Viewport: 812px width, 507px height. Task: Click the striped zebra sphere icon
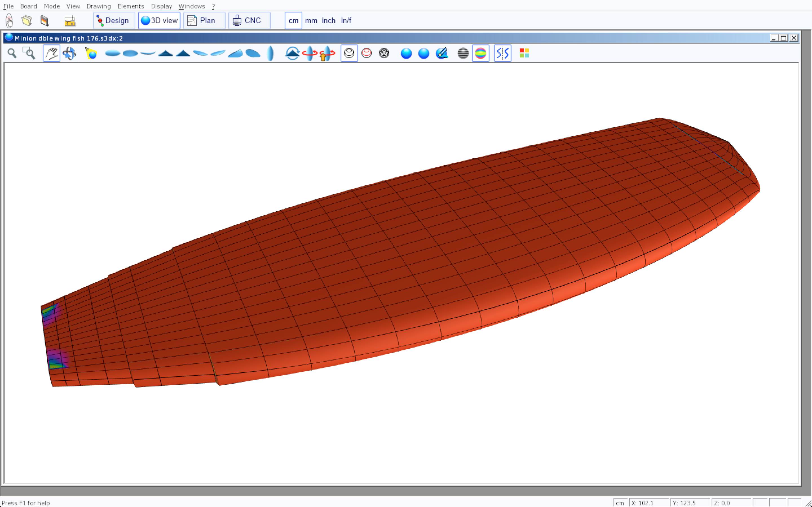click(463, 53)
